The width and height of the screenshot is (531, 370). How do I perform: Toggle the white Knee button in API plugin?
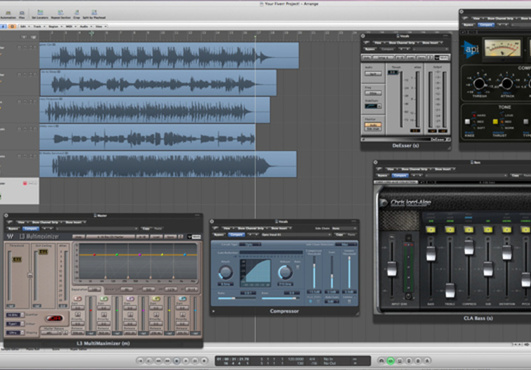pyautogui.click(x=467, y=121)
